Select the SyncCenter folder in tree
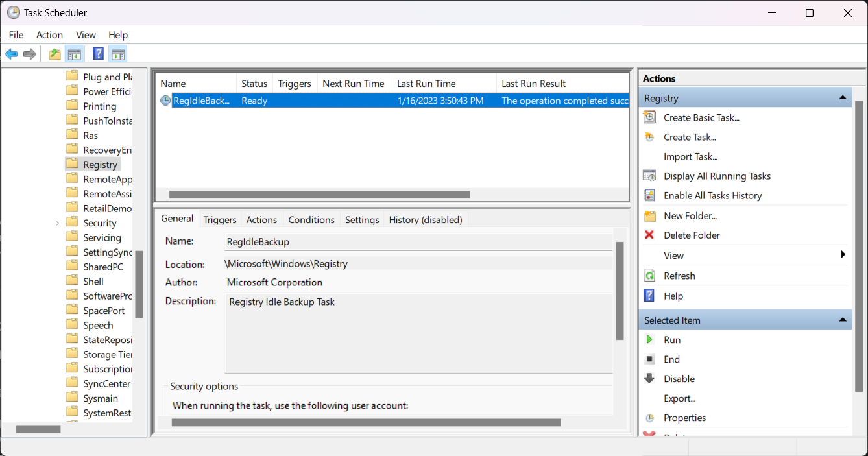 (x=107, y=383)
